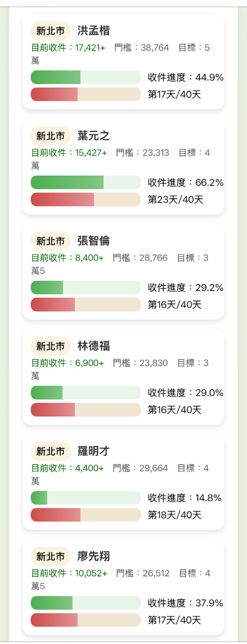Select the name 洪孟楷
The image size is (247, 644).
click(x=94, y=31)
